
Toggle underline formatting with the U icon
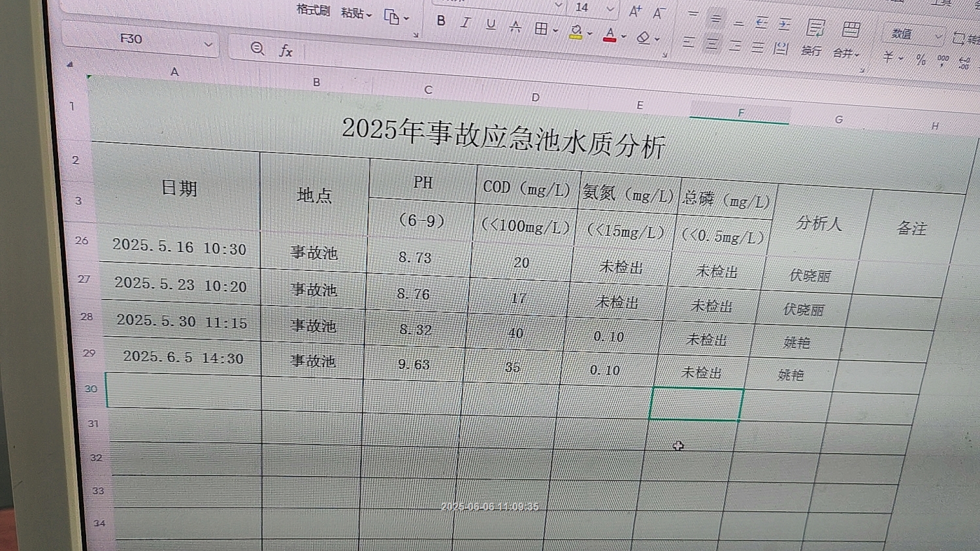click(491, 25)
